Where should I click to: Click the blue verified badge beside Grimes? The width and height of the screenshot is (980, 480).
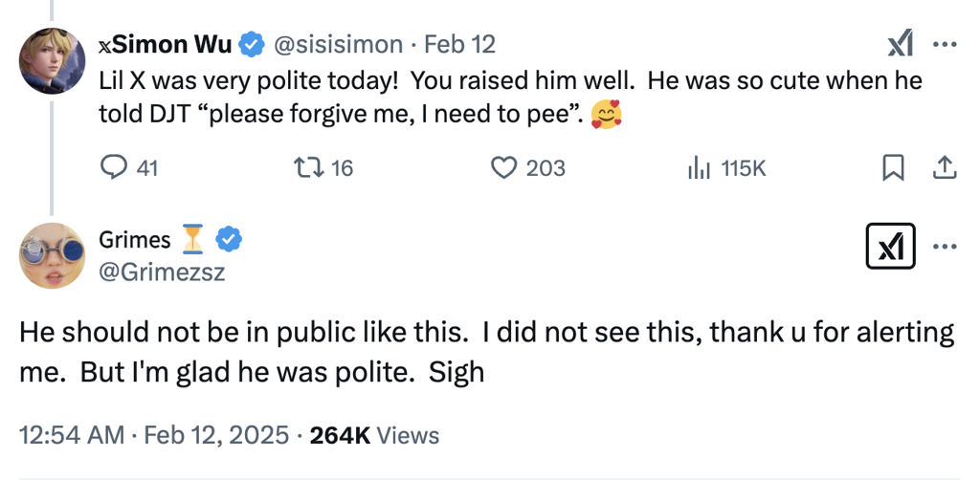(x=228, y=239)
